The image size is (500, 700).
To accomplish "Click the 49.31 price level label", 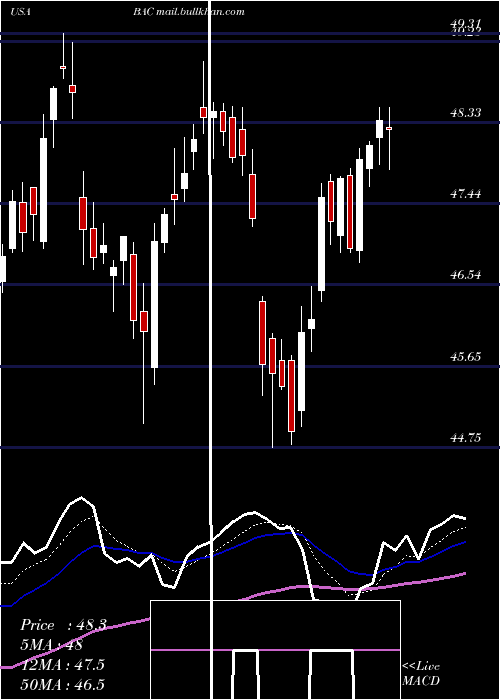I will 466,23.
